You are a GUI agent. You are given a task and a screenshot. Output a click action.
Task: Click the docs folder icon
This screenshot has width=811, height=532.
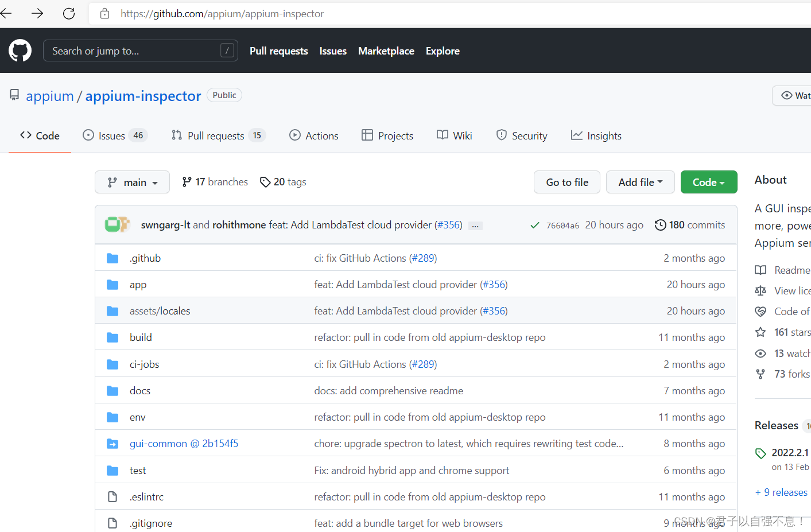point(112,391)
